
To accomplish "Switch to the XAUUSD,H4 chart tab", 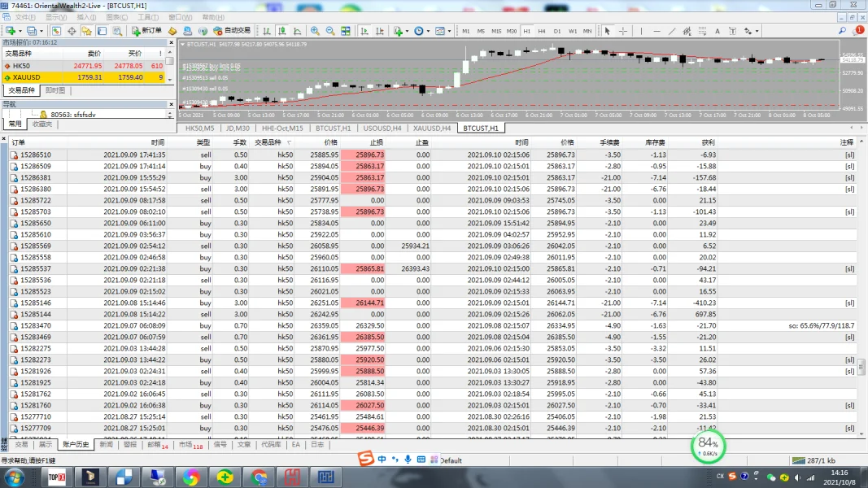I will point(431,128).
